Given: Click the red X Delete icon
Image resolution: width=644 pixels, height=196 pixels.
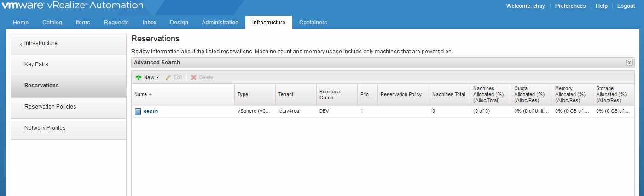Looking at the screenshot, I should click(x=194, y=77).
